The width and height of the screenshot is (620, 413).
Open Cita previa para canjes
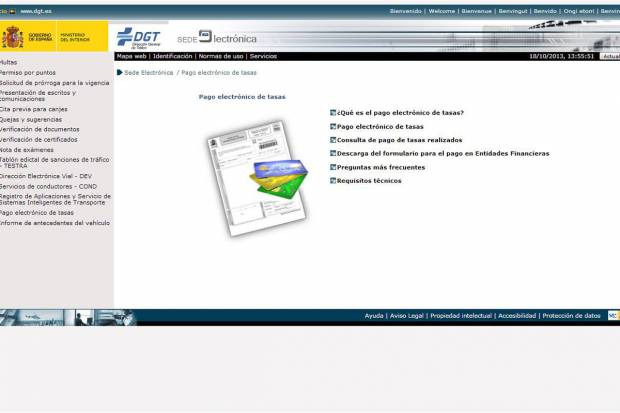coord(34,109)
